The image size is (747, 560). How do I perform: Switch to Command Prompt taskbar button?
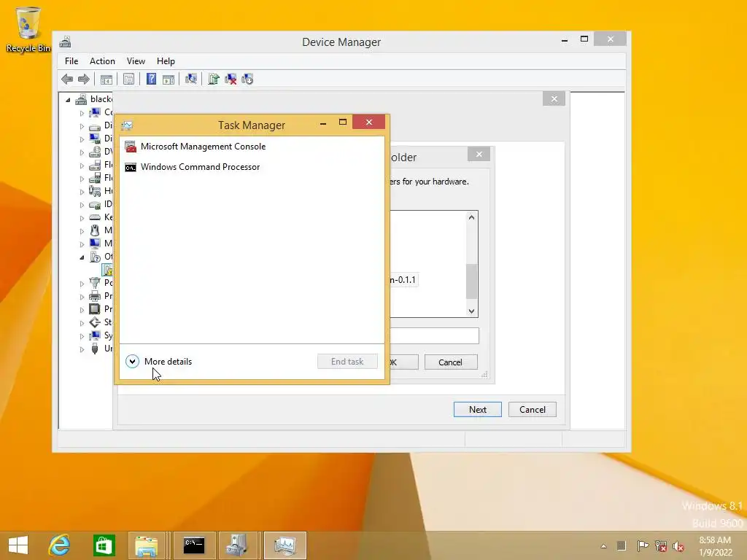[194, 545]
